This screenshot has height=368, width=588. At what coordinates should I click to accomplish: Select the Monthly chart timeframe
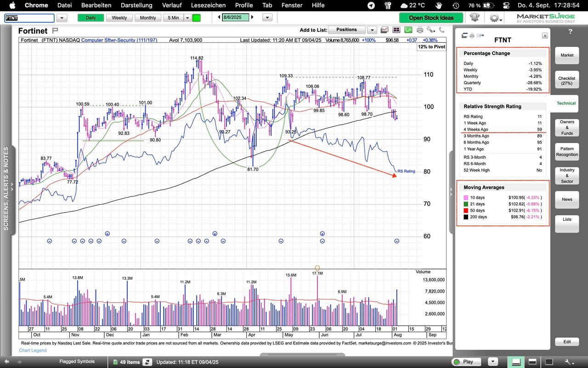pyautogui.click(x=147, y=18)
